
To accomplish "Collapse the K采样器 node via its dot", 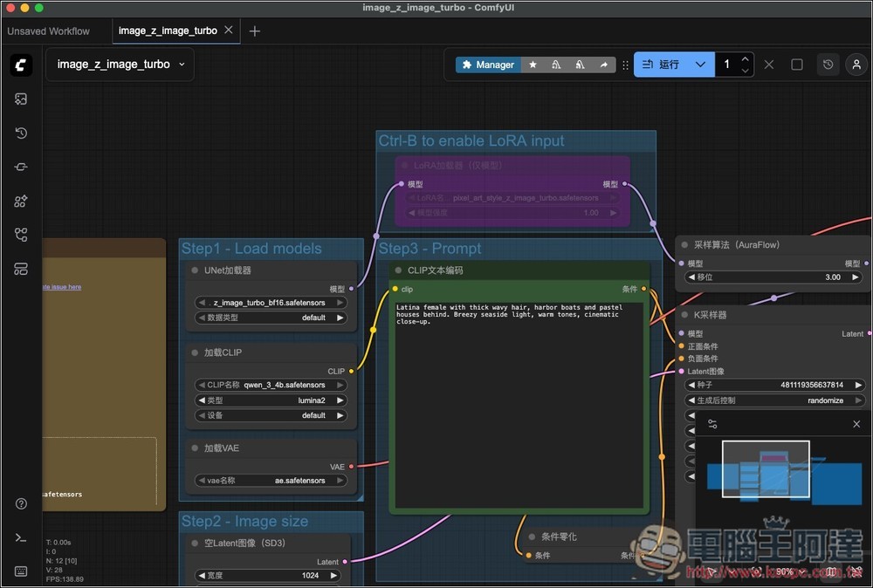I will [x=684, y=315].
